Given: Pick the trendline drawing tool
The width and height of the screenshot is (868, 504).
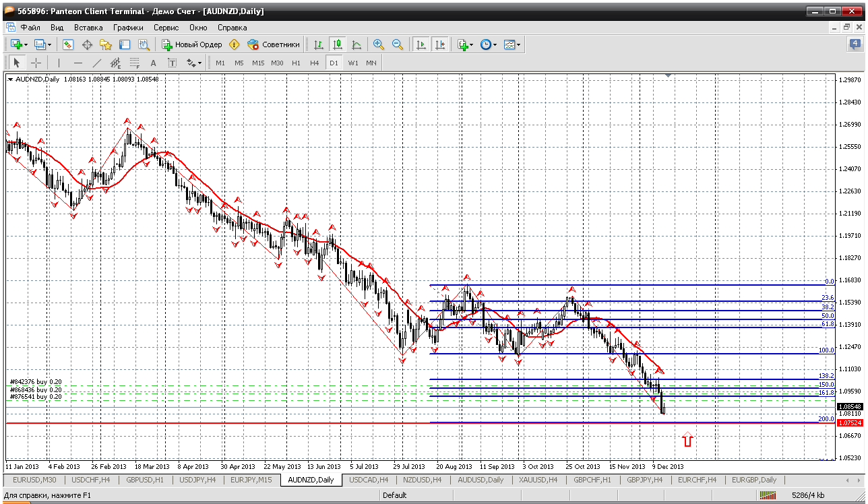Looking at the screenshot, I should pos(96,63).
